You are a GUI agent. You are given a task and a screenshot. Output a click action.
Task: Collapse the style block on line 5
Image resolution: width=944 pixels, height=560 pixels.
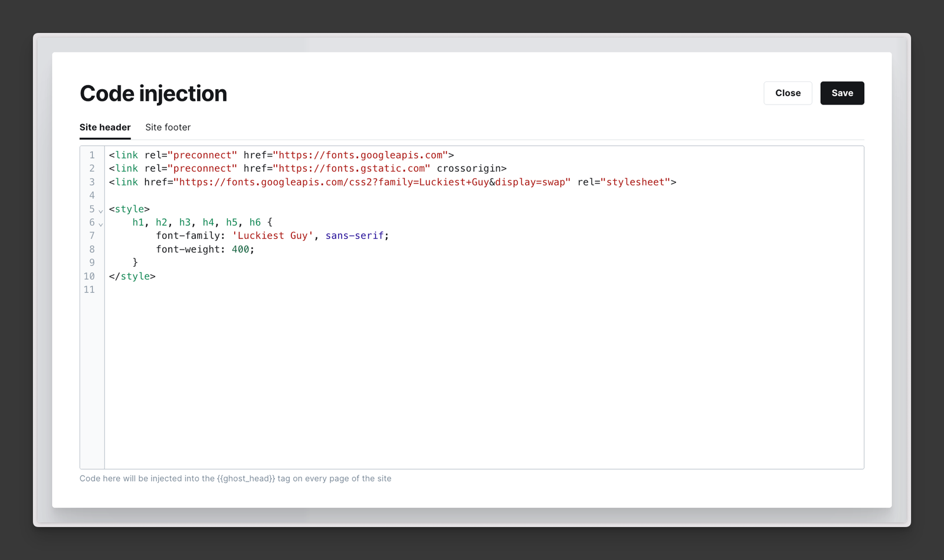pos(100,210)
